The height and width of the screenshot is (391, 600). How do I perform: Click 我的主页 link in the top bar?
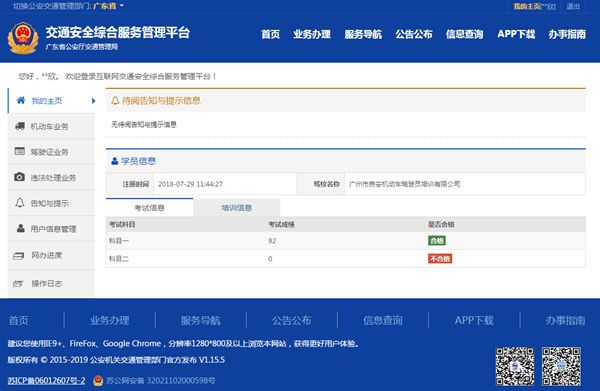[527, 6]
